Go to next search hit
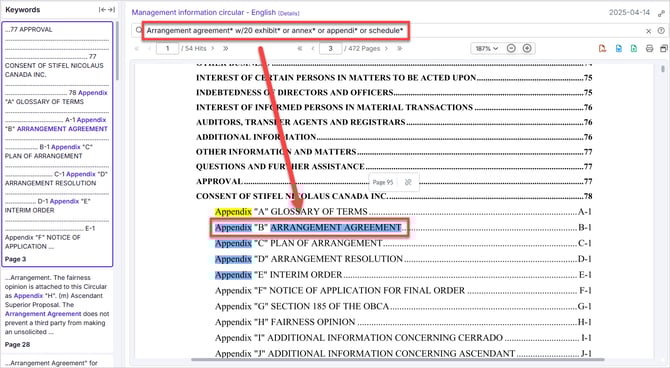Screen dimensions: 670x368 click(x=213, y=48)
